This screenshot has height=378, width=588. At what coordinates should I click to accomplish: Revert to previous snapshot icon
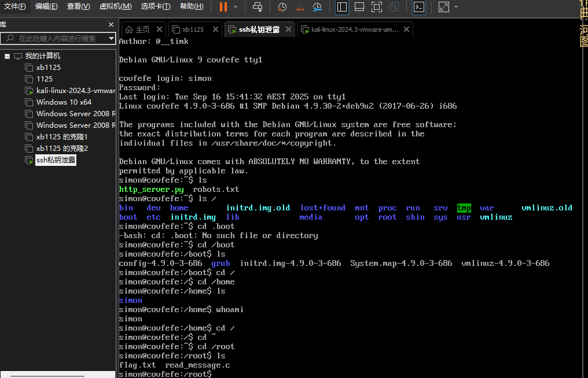click(x=300, y=7)
